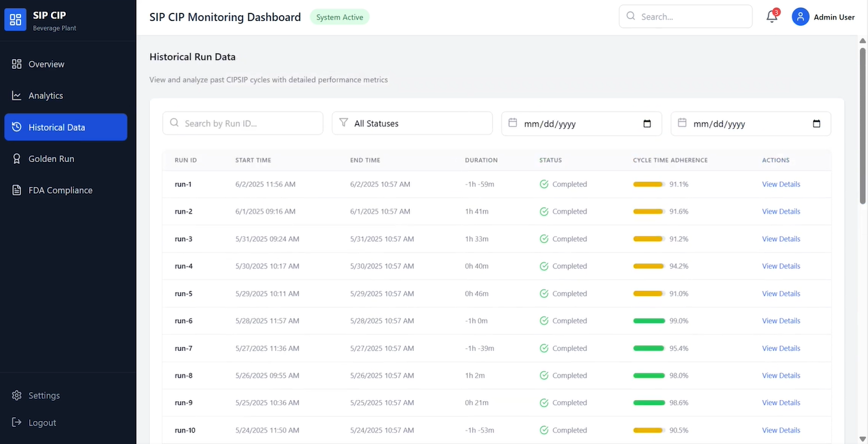Image resolution: width=868 pixels, height=444 pixels.
Task: Click the System Active status badge
Action: (x=340, y=17)
